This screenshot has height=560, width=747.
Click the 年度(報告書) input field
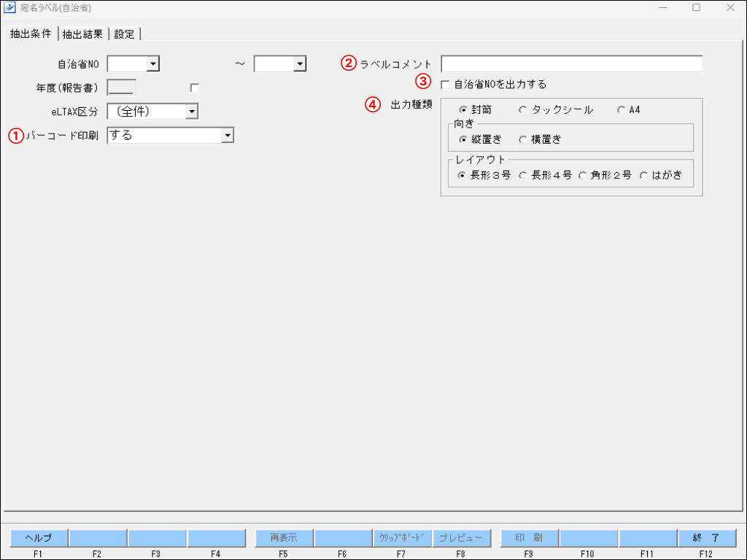coord(122,87)
